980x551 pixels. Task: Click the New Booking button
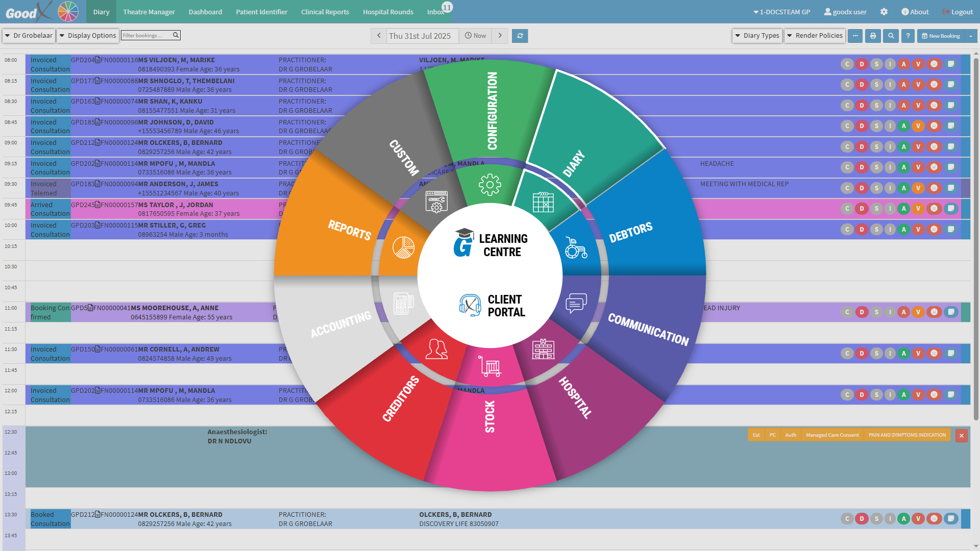(x=941, y=36)
